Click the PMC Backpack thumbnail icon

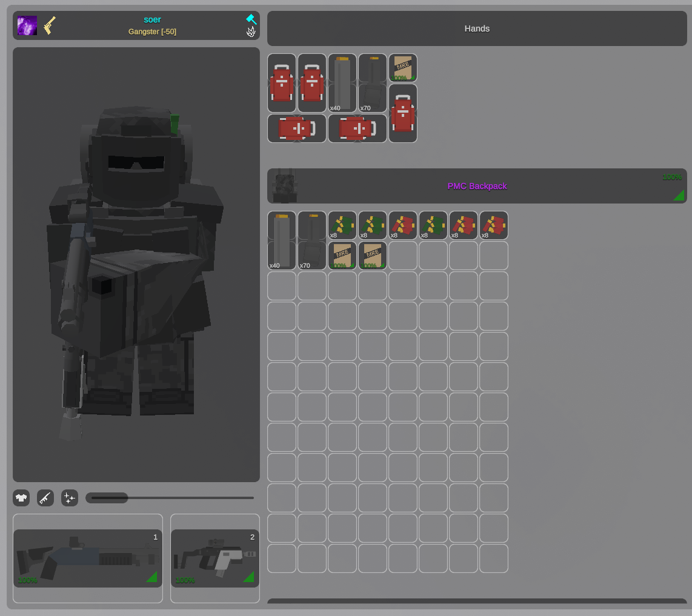[x=285, y=186]
